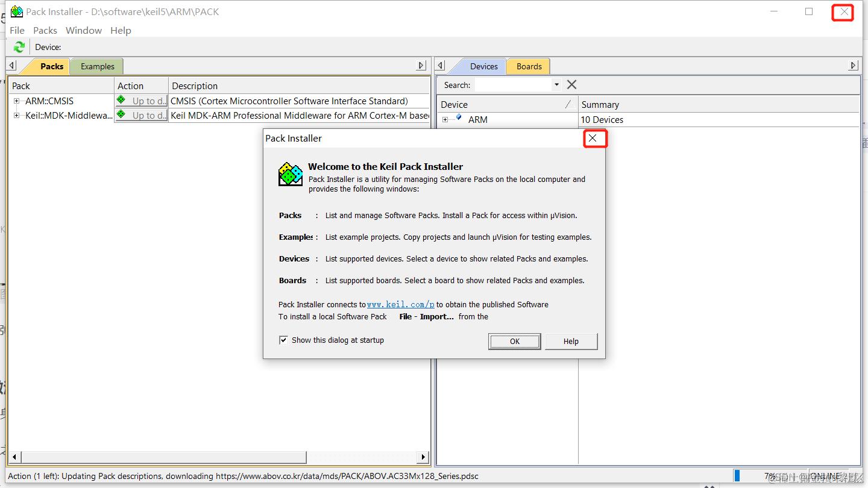Click the green refresh packs toolbar icon
The width and height of the screenshot is (868, 488).
pos(19,47)
